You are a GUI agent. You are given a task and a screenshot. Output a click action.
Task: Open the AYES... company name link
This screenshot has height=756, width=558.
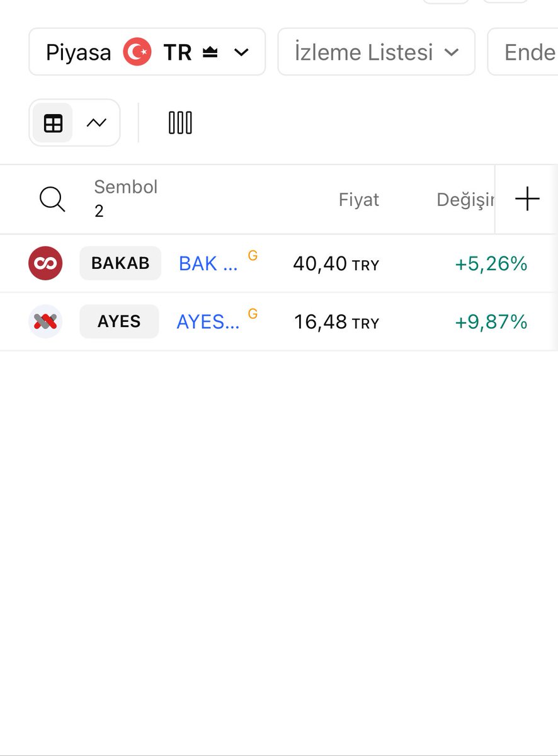pyautogui.click(x=208, y=322)
